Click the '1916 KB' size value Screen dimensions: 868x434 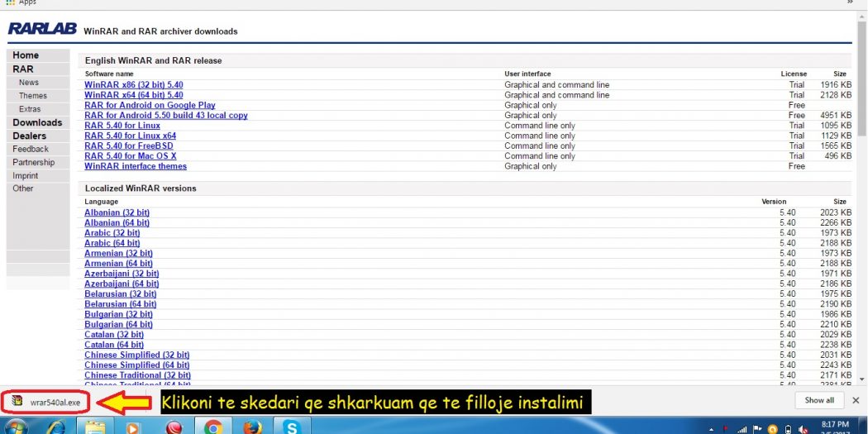(836, 84)
